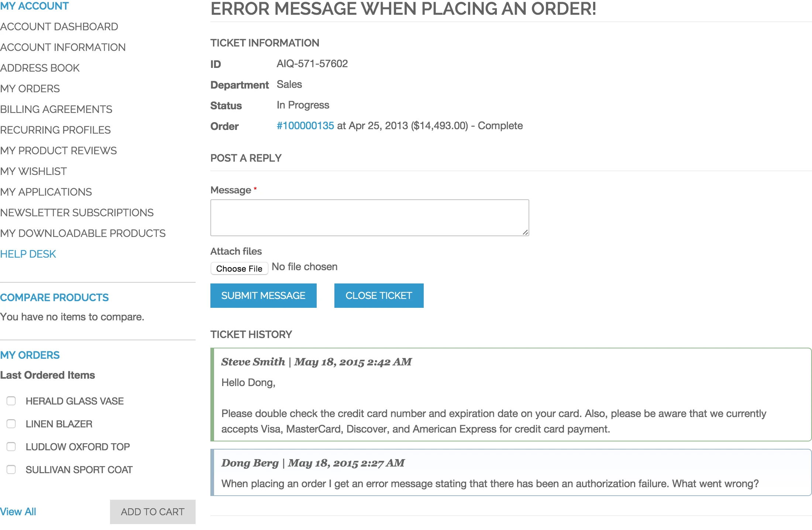The image size is (812, 530).
Task: View Billing Agreements
Action: point(56,109)
